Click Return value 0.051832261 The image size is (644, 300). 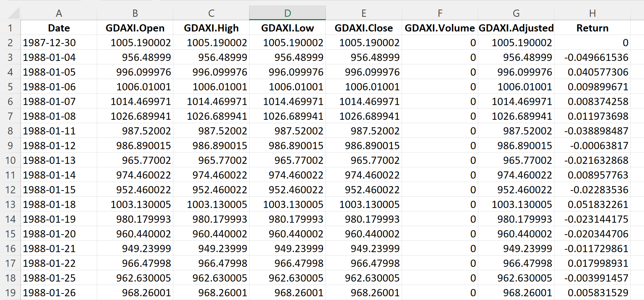[x=592, y=204]
